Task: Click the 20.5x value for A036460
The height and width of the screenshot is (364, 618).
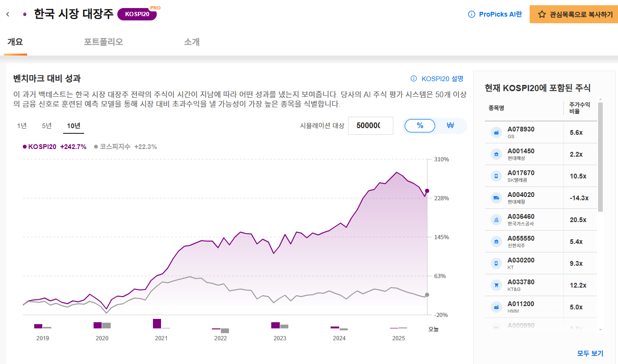Action: [578, 220]
